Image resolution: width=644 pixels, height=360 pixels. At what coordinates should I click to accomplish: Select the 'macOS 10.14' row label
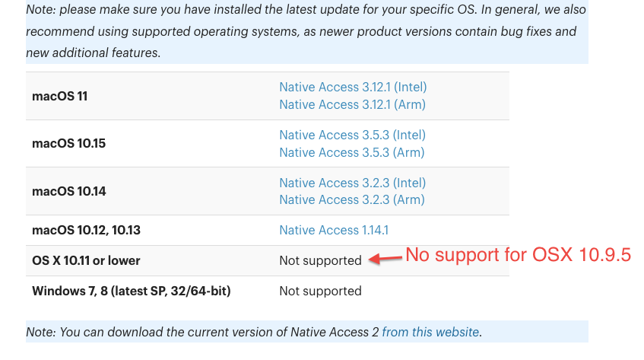[69, 191]
